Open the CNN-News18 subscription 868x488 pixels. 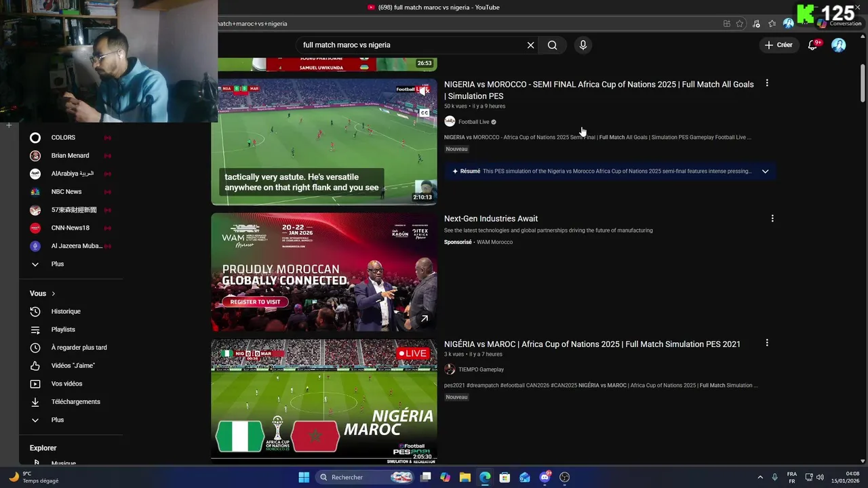point(71,228)
